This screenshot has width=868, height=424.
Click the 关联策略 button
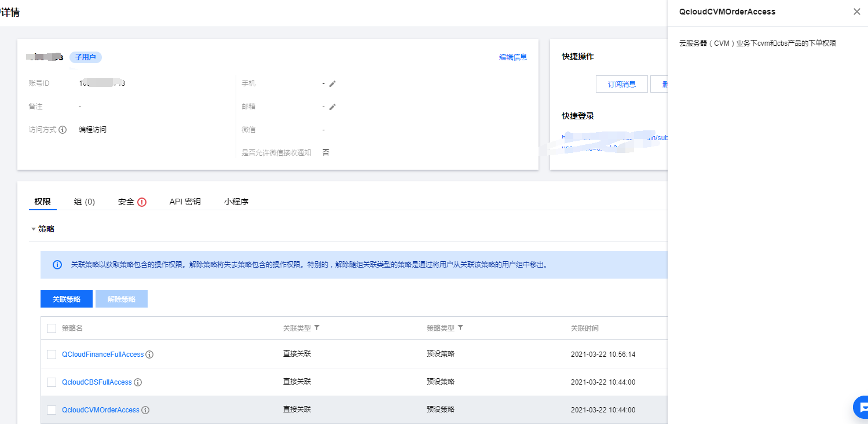pos(67,299)
